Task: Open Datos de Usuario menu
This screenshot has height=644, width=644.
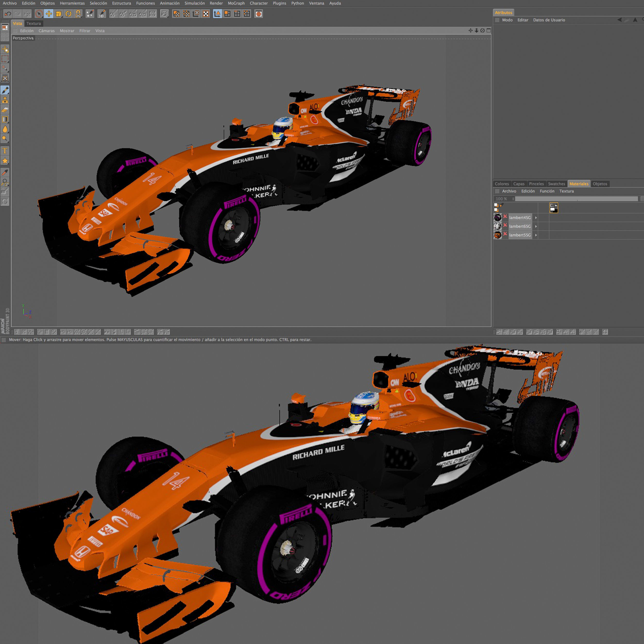Action: coord(549,20)
